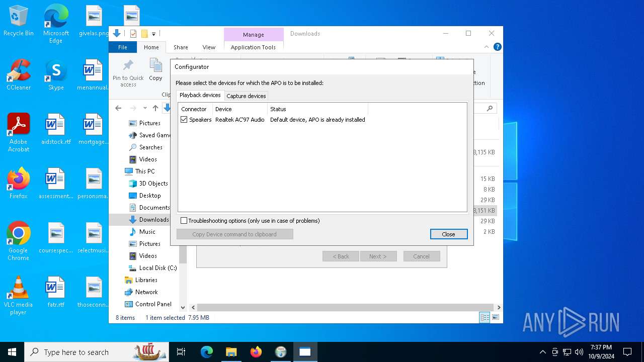644x362 pixels.
Task: Select This PC in navigation tree
Action: tap(139, 171)
